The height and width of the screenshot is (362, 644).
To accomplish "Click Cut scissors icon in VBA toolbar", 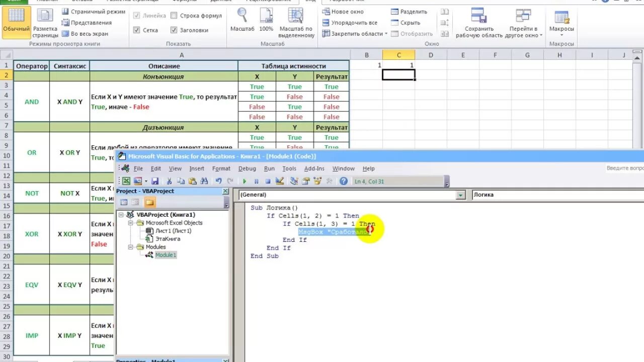I will tap(169, 181).
